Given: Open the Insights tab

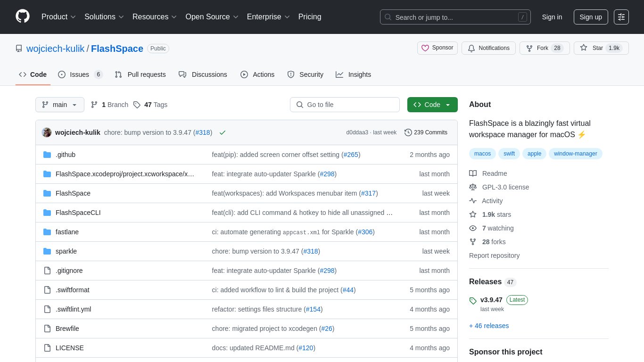Looking at the screenshot, I should (354, 74).
